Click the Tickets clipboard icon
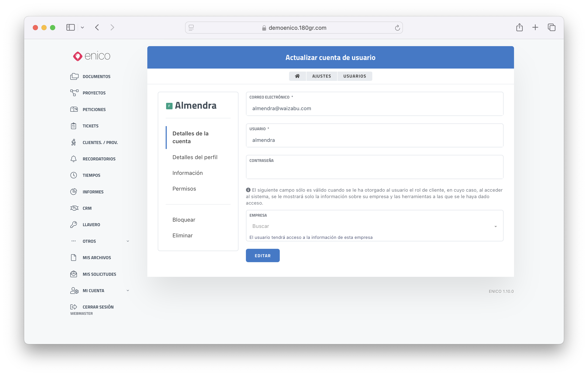This screenshot has height=376, width=588. point(74,126)
